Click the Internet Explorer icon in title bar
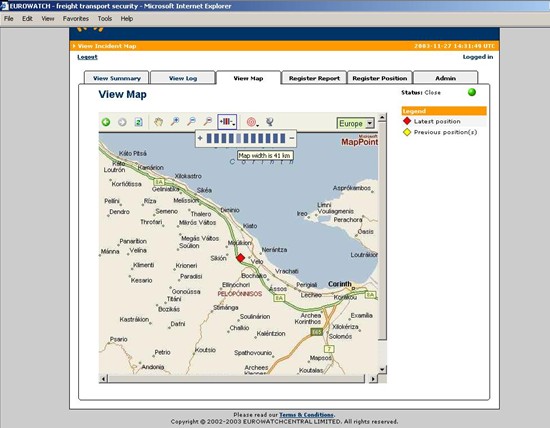The image size is (550, 428). 4,6
